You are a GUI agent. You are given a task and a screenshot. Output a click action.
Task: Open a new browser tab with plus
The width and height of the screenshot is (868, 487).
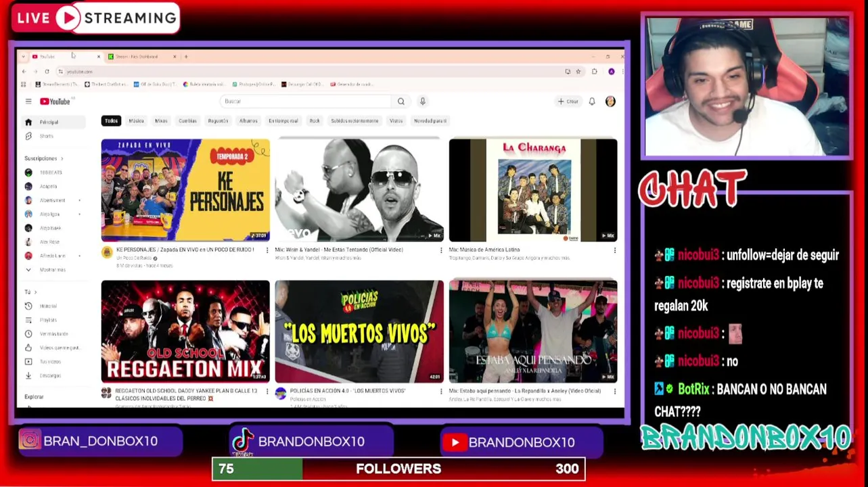click(186, 57)
